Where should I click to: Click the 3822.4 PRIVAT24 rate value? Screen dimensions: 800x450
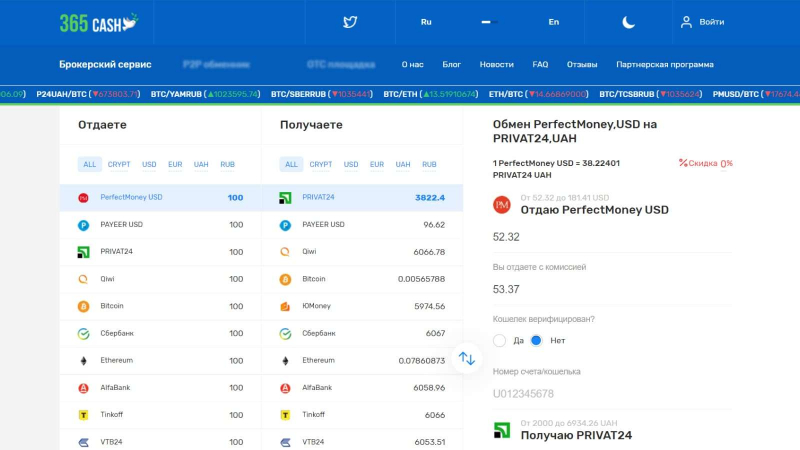point(430,198)
